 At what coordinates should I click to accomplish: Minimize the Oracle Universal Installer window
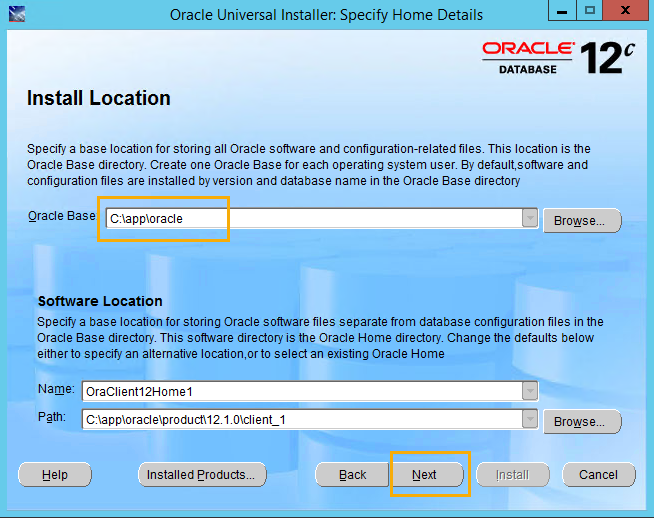(562, 10)
